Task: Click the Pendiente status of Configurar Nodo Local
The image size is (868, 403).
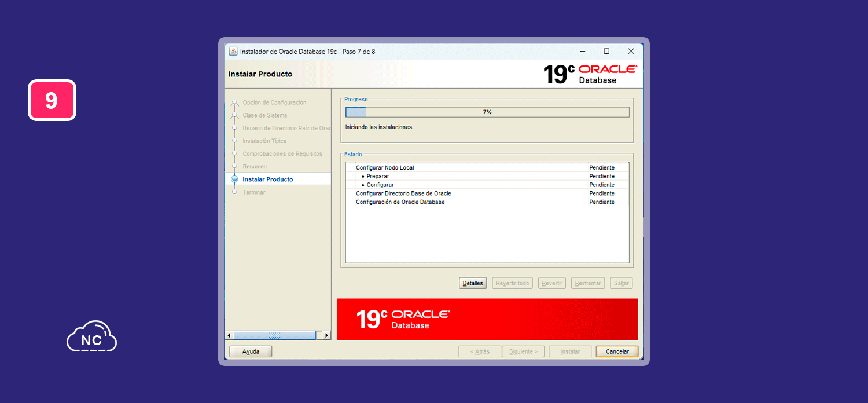Action: [602, 167]
